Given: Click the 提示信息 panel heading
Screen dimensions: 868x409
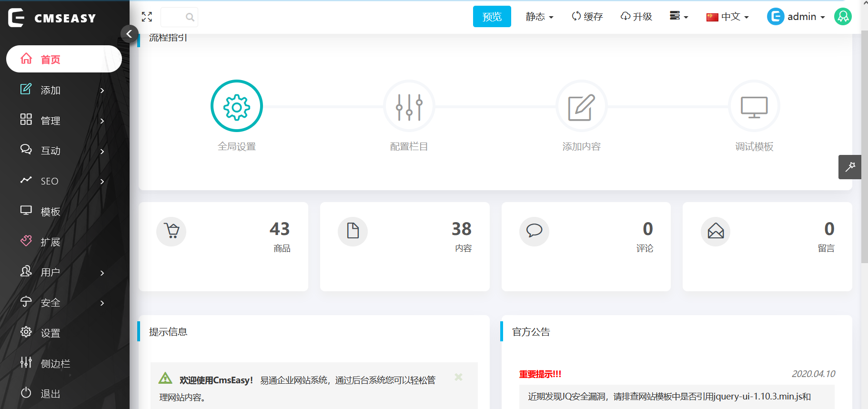Looking at the screenshot, I should (168, 332).
